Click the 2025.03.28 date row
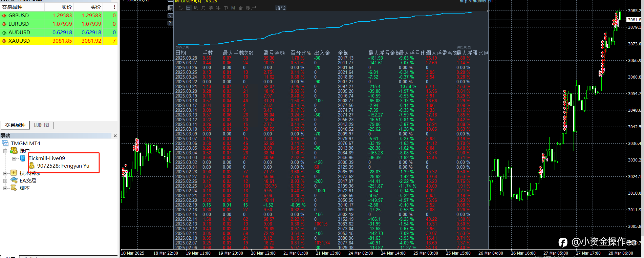This screenshot has height=258, width=644. 186,58
